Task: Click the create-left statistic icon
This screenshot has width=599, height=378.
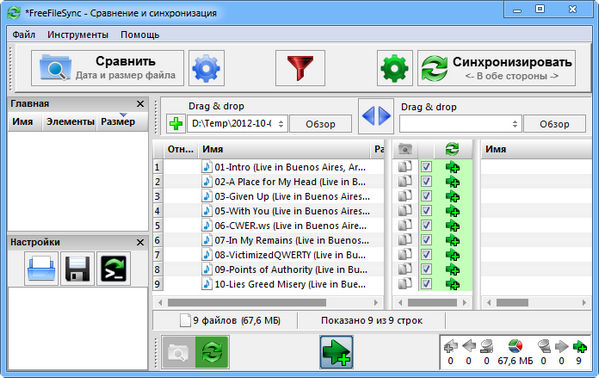Action: coord(451,347)
